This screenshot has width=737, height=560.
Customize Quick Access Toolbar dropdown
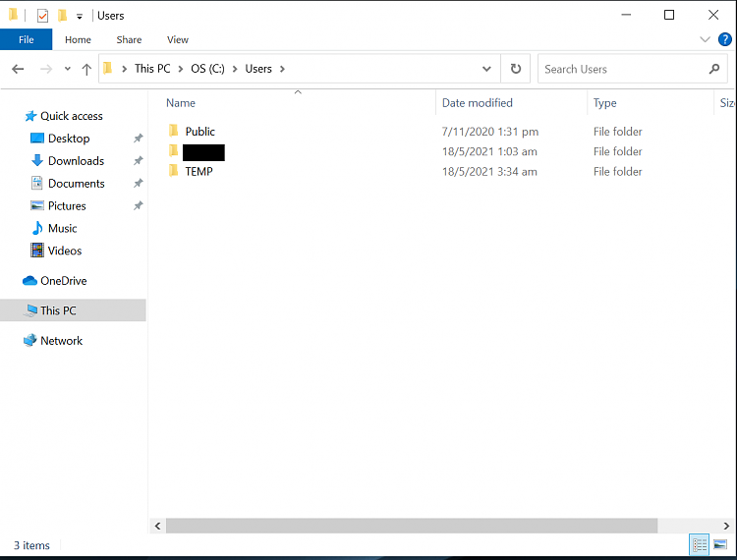click(x=80, y=17)
